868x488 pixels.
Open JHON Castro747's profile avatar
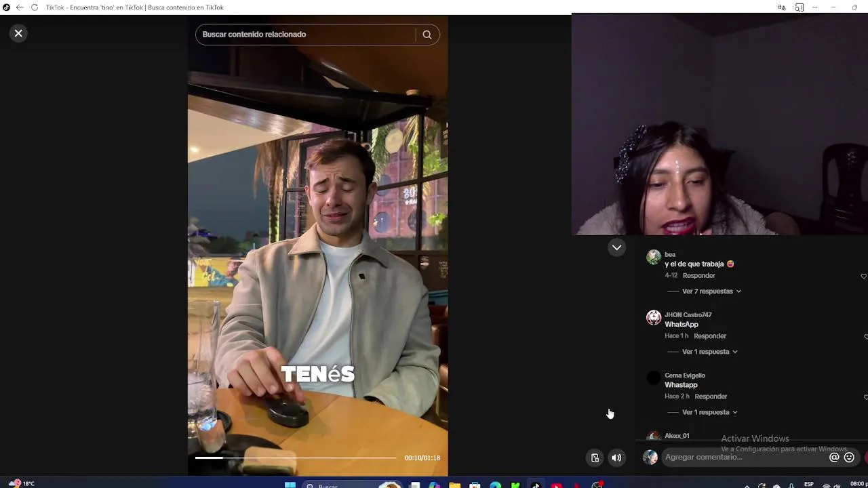(654, 317)
